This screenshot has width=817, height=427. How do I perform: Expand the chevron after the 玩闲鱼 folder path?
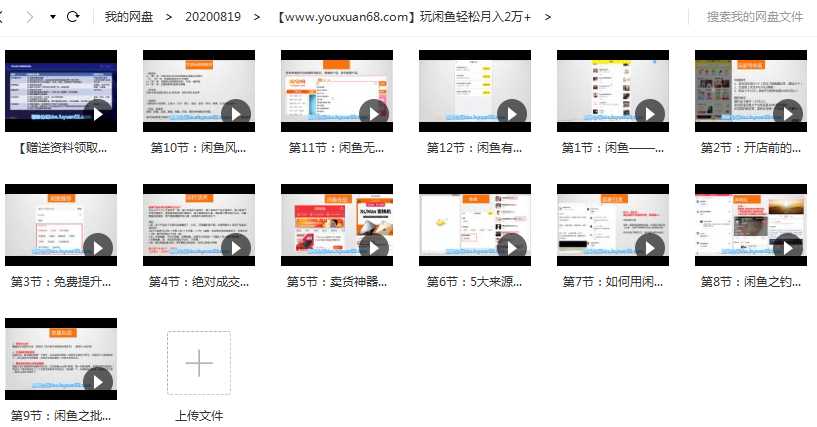coord(548,17)
